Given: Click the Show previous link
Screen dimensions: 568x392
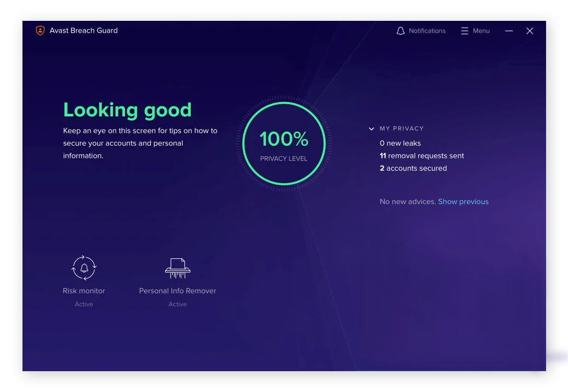Looking at the screenshot, I should pos(463,202).
